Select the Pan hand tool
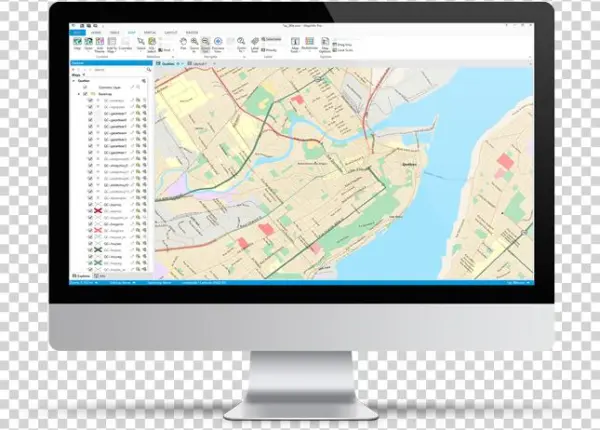 [x=183, y=44]
